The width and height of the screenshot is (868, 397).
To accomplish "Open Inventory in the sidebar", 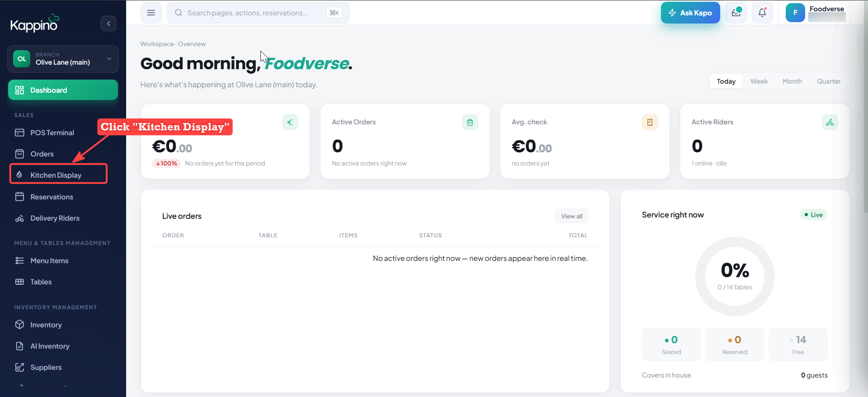I will point(63,325).
